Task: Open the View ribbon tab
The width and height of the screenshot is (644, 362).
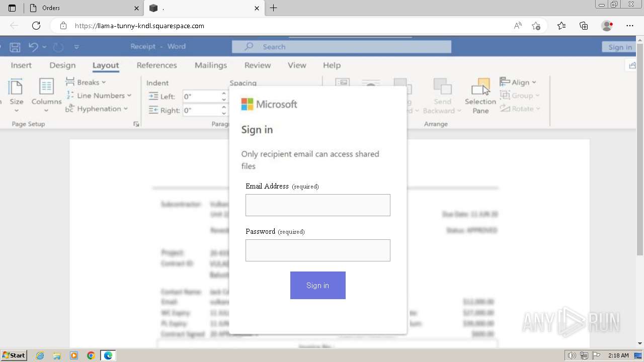Action: (297, 65)
